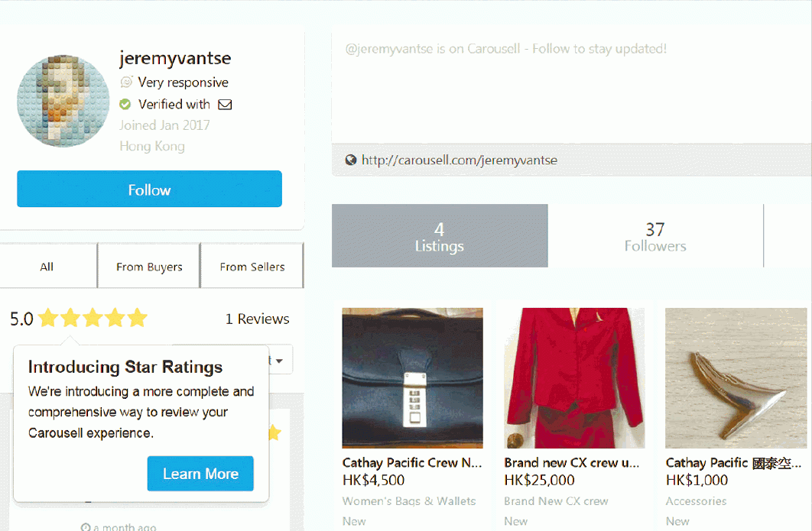Viewport: 812px width, 531px height.
Task: Open the sort dropdown arrow behind popup
Action: coord(279,360)
